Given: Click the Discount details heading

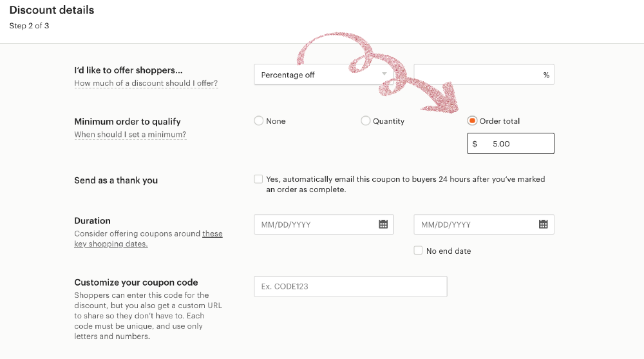Looking at the screenshot, I should (x=52, y=10).
